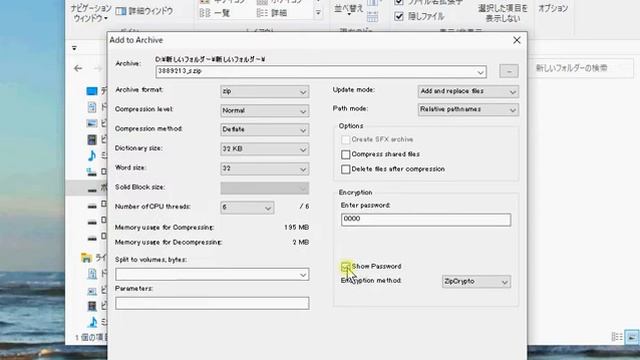Image resolution: width=640 pixels, height=360 pixels.
Task: Select the Windows OS drive icon in sidebar
Action: (x=92, y=172)
